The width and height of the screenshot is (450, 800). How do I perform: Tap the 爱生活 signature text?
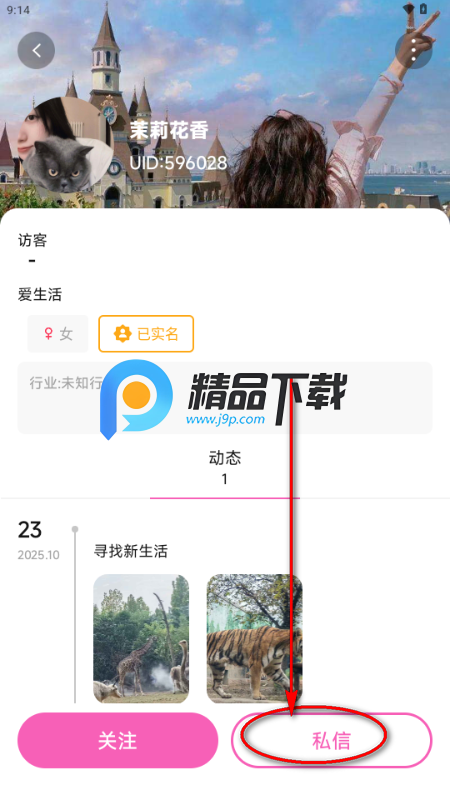(x=40, y=294)
